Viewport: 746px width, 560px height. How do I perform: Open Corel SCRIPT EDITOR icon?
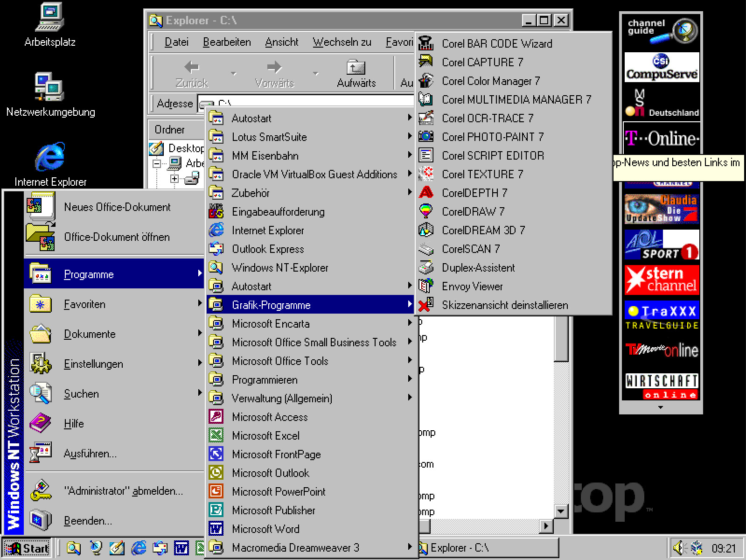coord(425,155)
